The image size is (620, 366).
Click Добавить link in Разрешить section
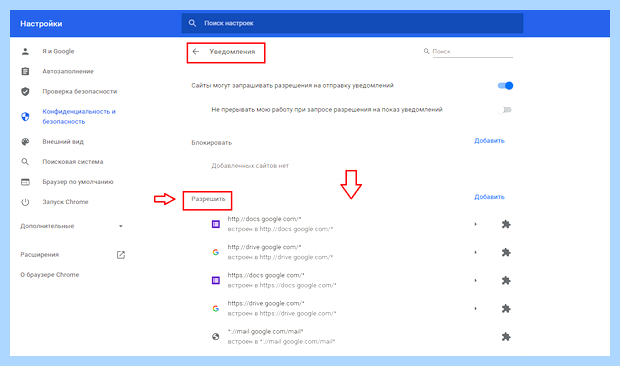[x=489, y=197]
